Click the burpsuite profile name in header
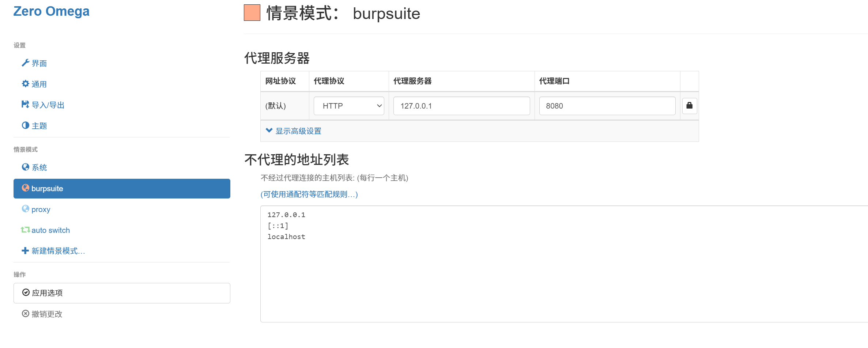This screenshot has width=868, height=348. coord(386,14)
